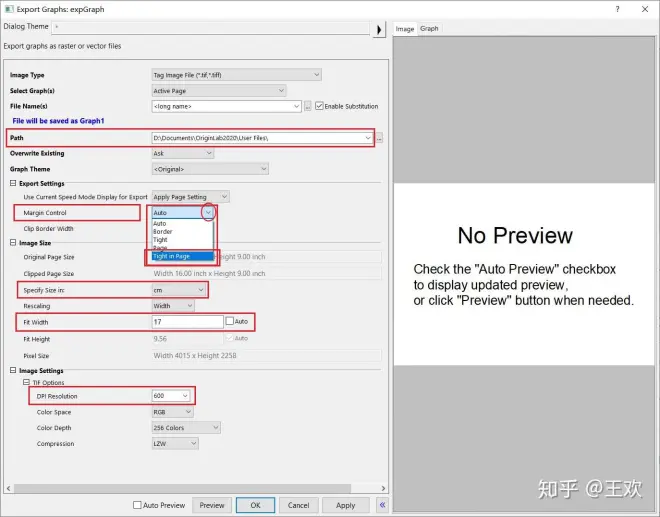Click the Fit Height value 9.56

tap(160, 338)
